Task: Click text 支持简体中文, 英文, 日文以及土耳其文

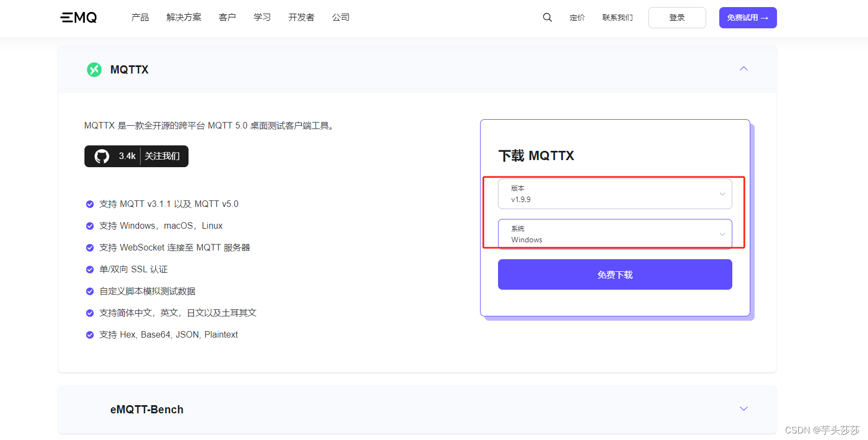Action: coord(178,313)
